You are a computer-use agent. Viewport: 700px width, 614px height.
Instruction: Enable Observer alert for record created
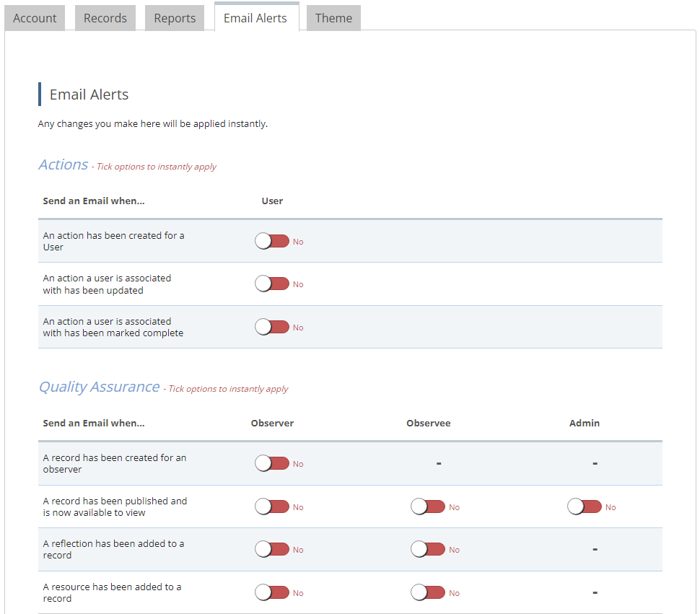pyautogui.click(x=272, y=464)
